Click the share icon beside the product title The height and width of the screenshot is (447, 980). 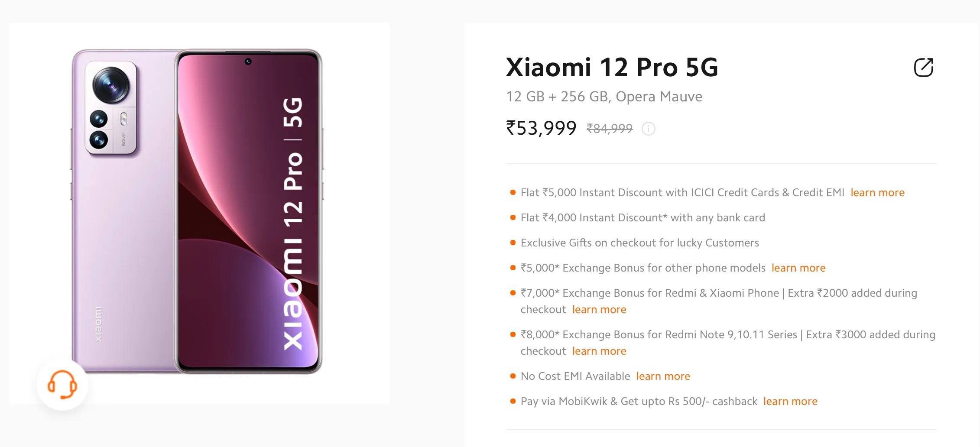pos(923,68)
